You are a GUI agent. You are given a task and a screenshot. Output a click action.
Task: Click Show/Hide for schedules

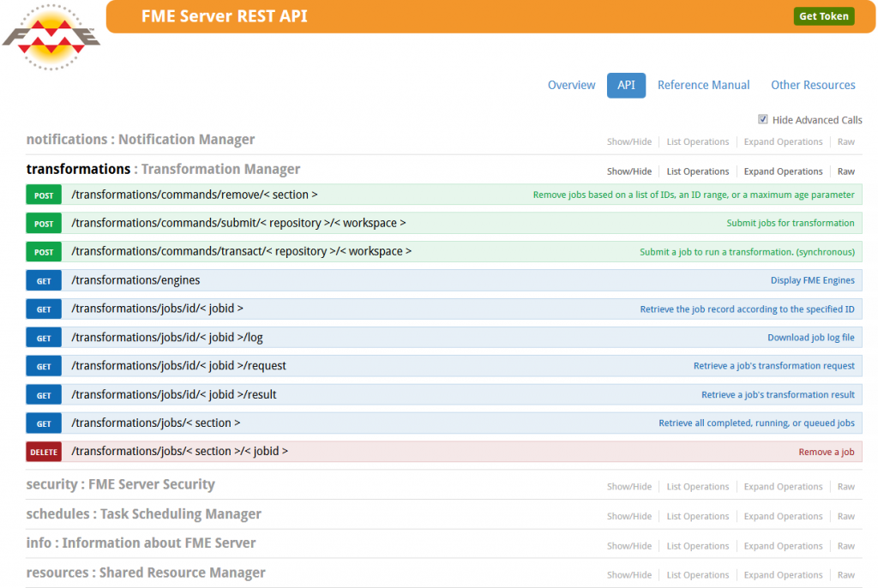(629, 516)
